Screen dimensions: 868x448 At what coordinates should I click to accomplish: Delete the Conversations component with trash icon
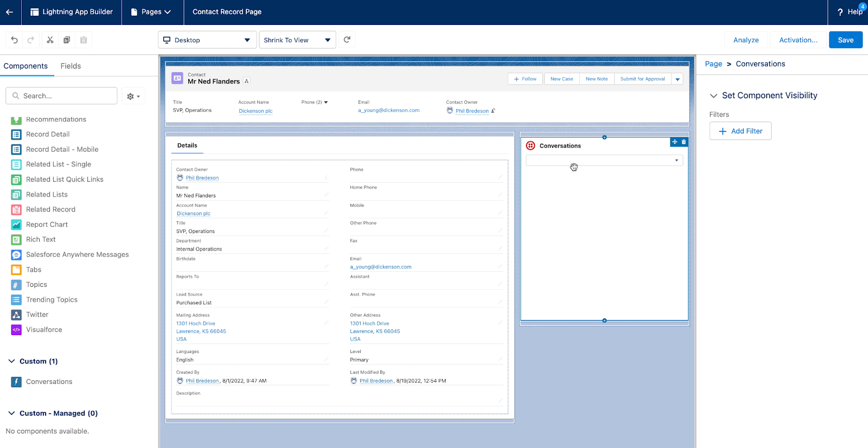tap(684, 142)
